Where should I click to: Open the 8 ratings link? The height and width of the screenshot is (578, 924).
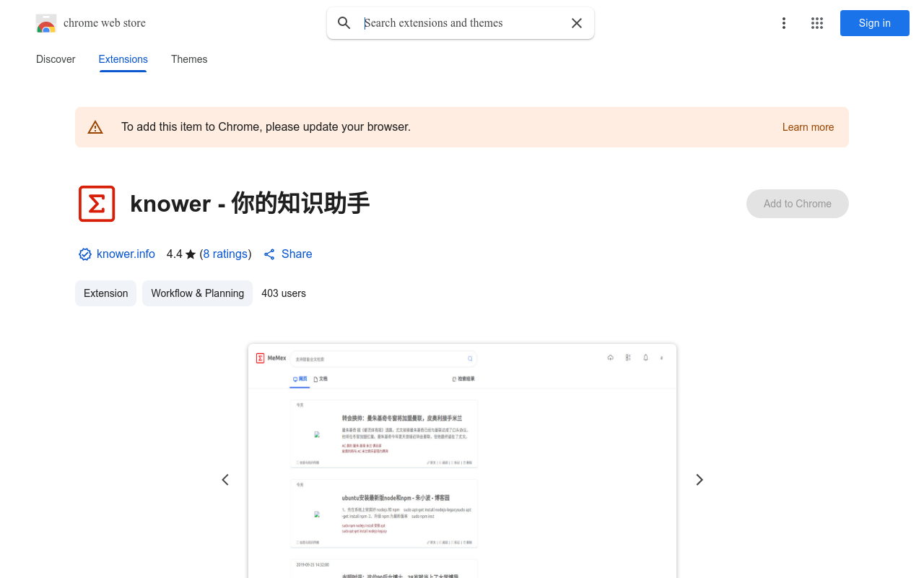point(225,254)
